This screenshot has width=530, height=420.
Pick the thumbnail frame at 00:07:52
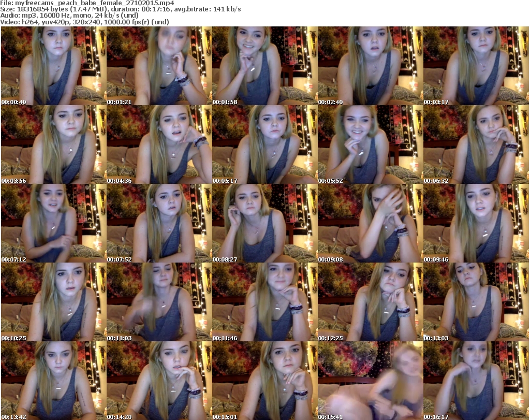click(159, 224)
